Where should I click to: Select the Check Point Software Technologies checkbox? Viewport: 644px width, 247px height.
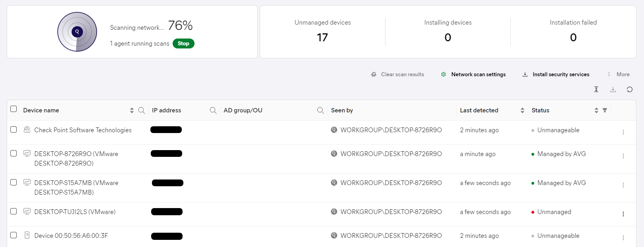[14, 129]
